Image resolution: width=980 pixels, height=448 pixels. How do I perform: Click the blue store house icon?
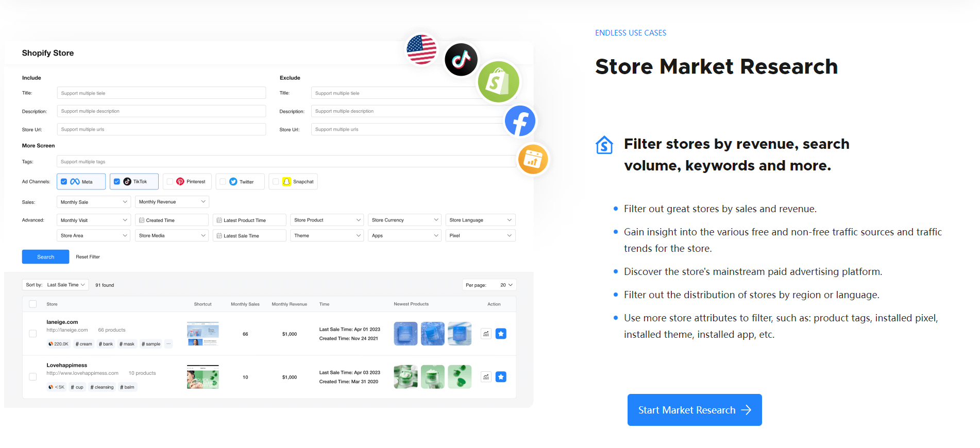point(604,145)
